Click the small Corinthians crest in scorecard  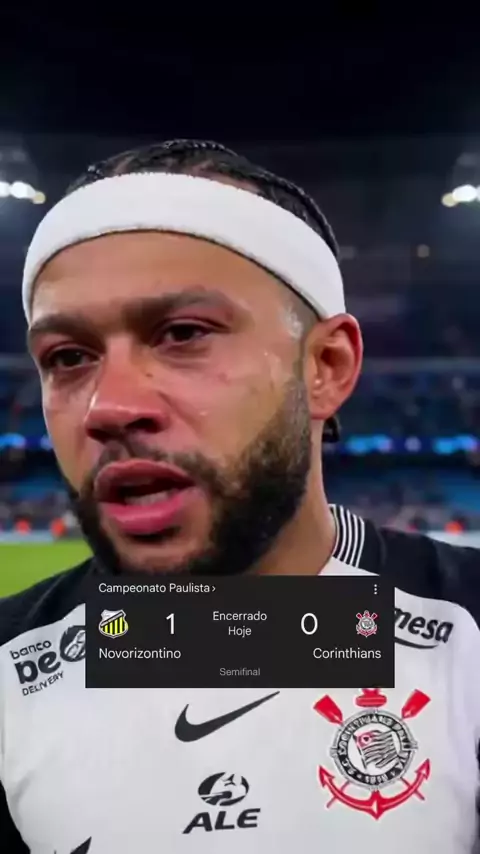pyautogui.click(x=366, y=623)
